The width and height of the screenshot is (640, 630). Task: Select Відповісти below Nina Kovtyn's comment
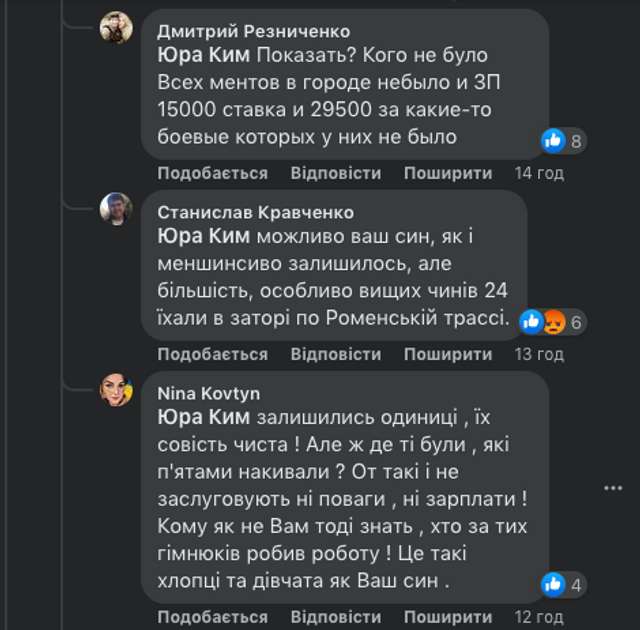(x=335, y=616)
